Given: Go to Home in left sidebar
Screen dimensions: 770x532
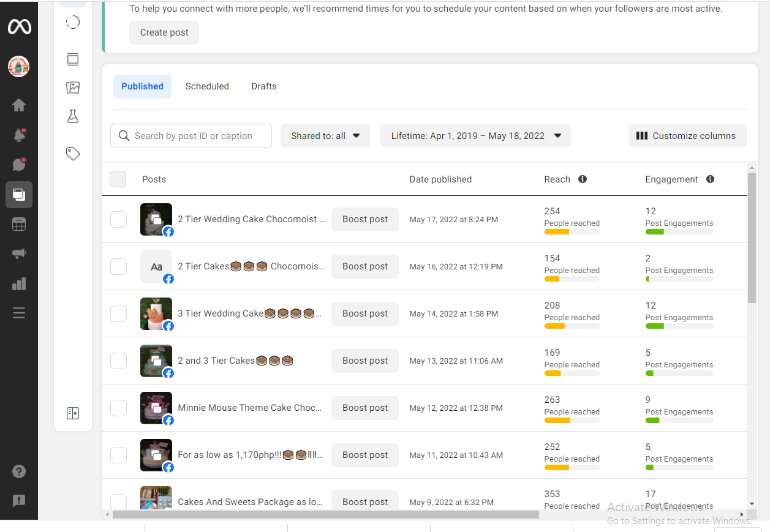Looking at the screenshot, I should [x=19, y=105].
